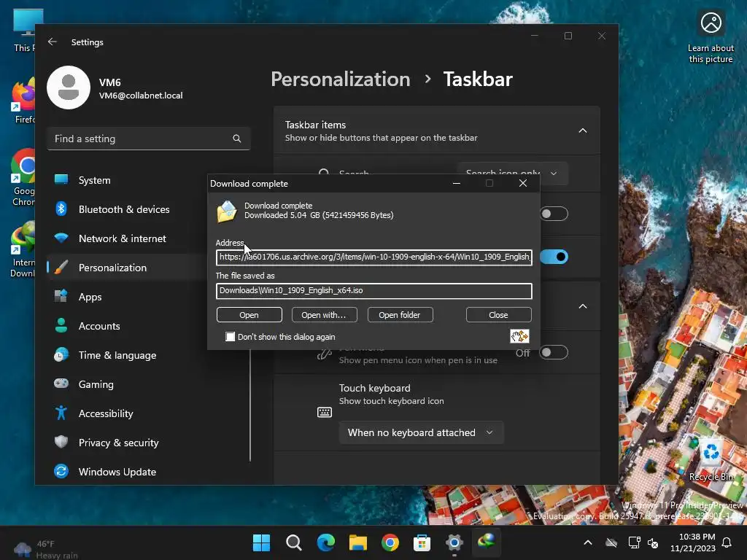
Task: Click the touch keyboard icon in Settings
Action: [325, 412]
